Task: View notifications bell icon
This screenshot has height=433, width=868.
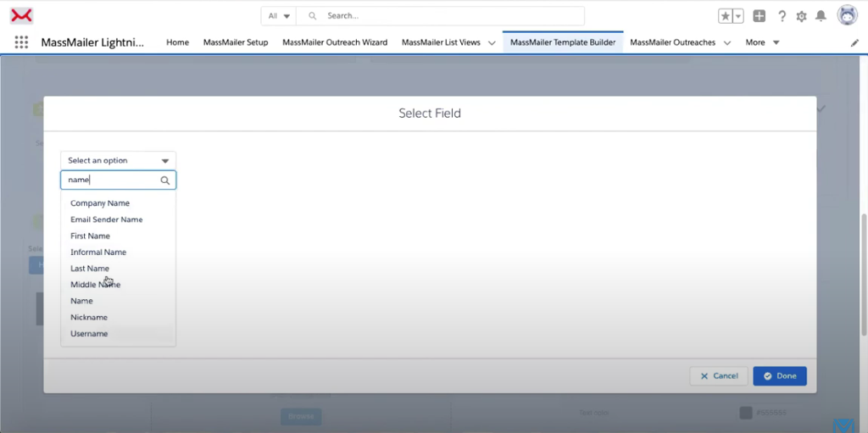Action: [821, 16]
